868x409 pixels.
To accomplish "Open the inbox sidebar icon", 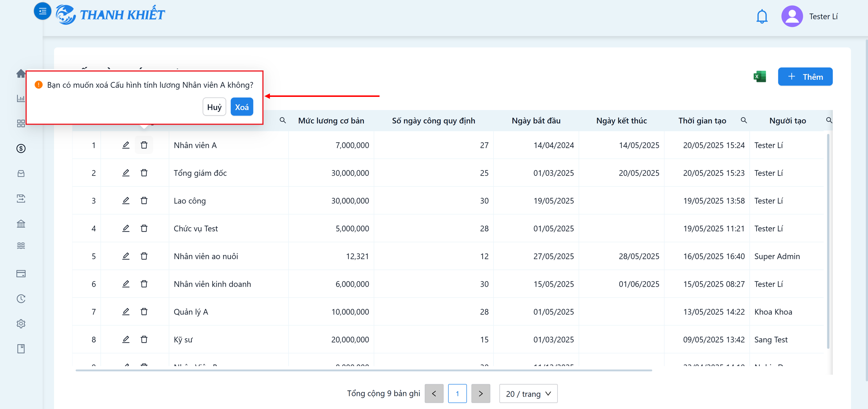I will (21, 174).
